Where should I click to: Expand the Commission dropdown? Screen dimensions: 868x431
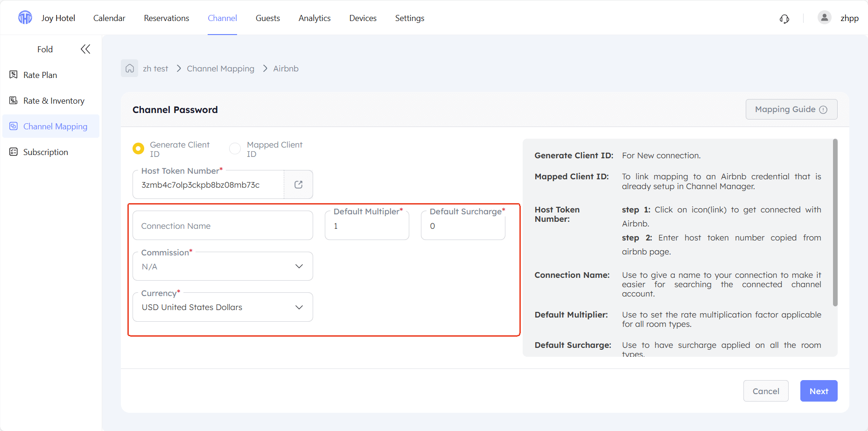coord(223,266)
